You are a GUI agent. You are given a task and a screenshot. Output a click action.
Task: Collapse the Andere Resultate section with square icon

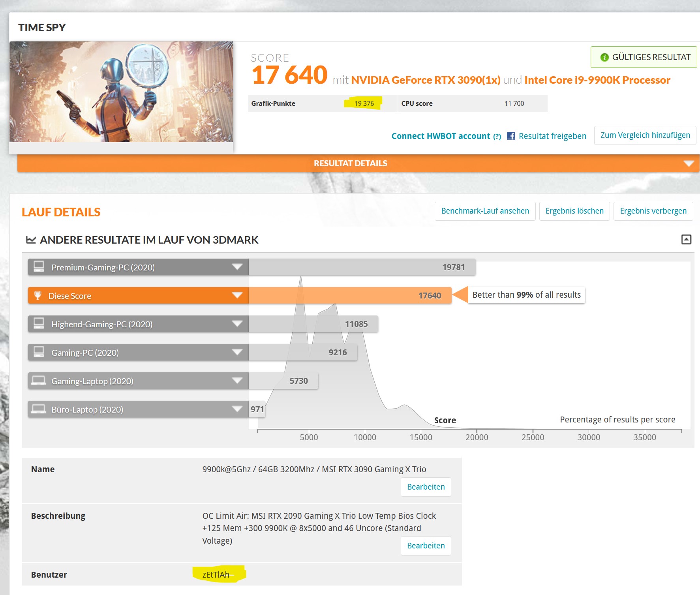686,239
